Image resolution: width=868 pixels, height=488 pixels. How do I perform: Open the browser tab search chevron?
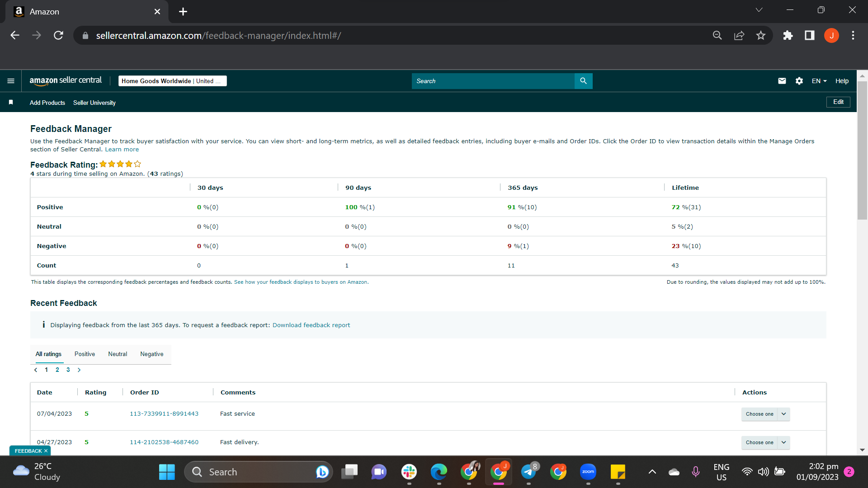[759, 10]
